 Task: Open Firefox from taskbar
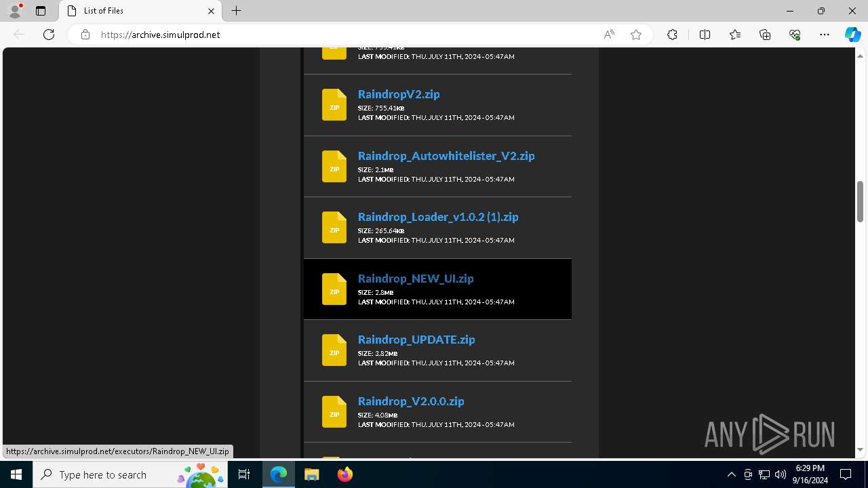pyautogui.click(x=345, y=474)
